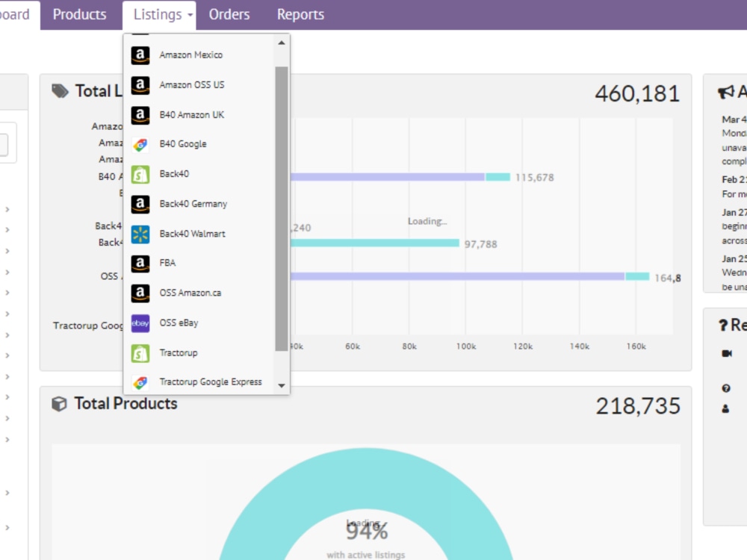Click the 460,181 total listings figure

637,94
